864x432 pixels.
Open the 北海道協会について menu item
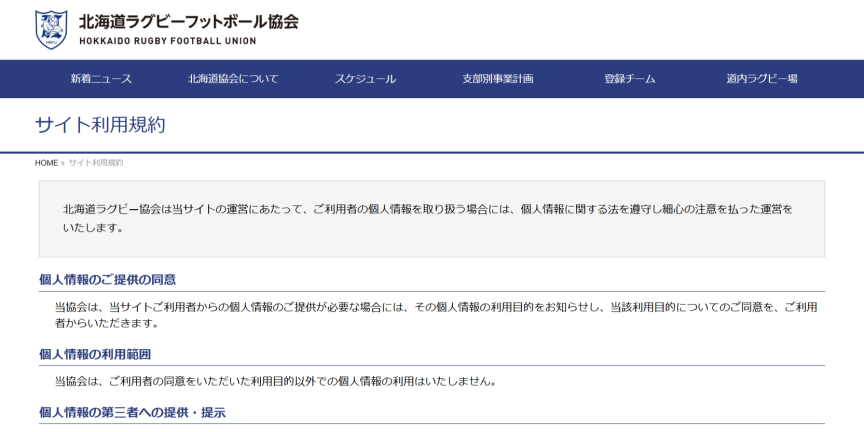[233, 79]
